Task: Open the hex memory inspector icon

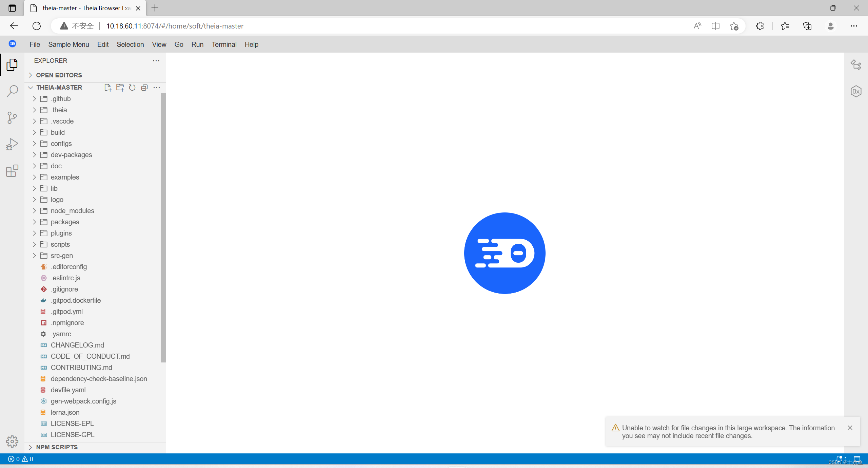Action: (856, 91)
